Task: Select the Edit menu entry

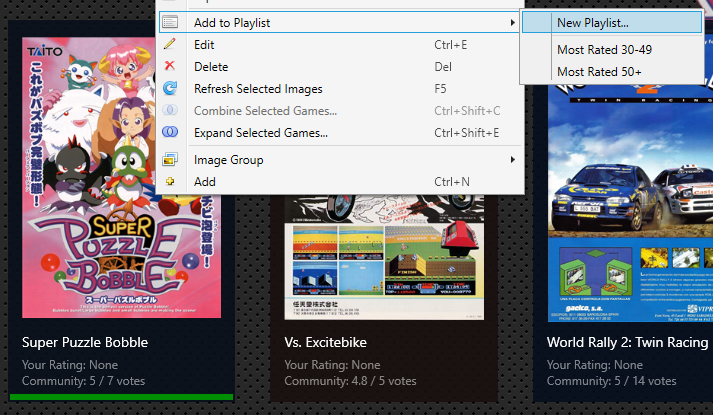Action: [340, 45]
